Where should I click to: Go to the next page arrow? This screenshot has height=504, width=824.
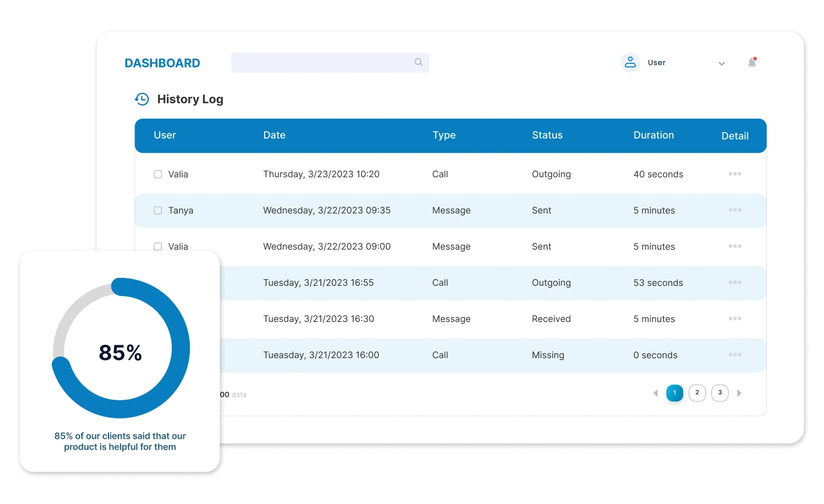click(740, 393)
